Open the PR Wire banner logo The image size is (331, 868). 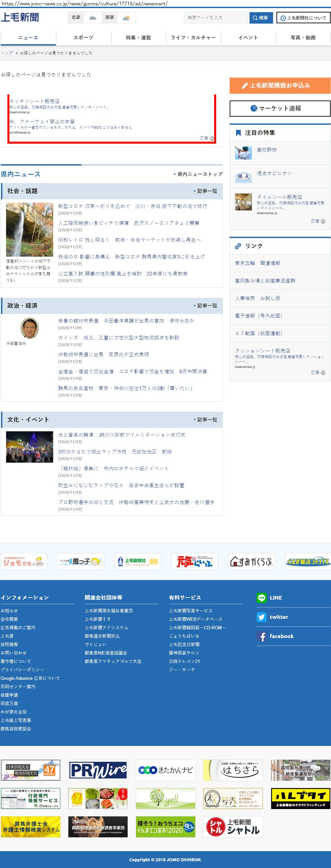tap(98, 770)
